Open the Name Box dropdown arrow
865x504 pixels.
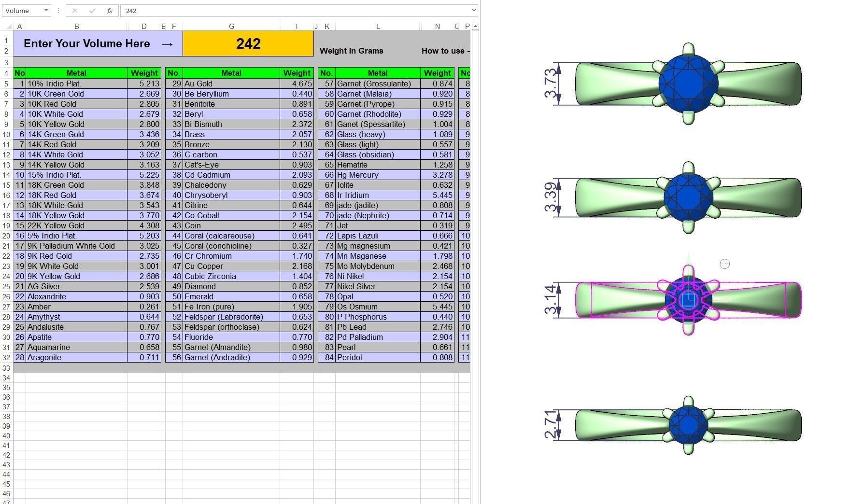click(x=46, y=11)
